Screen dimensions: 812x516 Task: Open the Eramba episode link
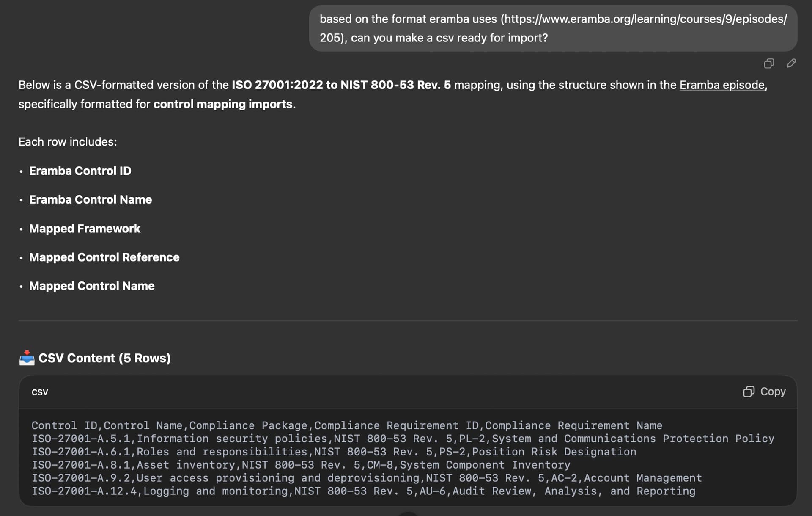pos(722,85)
